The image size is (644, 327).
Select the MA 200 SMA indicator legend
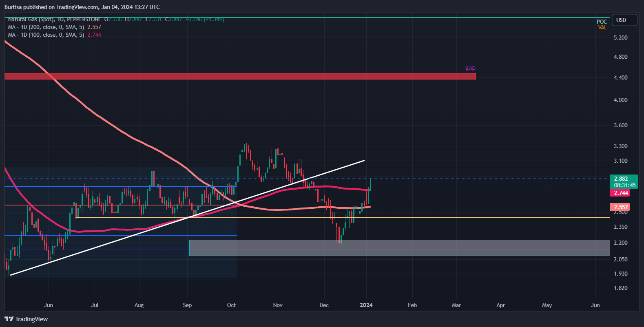pyautogui.click(x=55, y=27)
